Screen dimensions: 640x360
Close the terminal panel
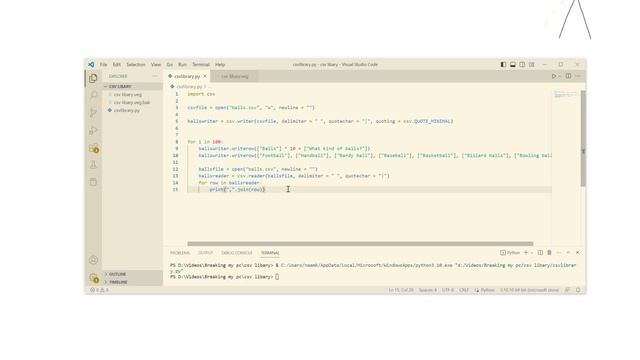pos(578,253)
